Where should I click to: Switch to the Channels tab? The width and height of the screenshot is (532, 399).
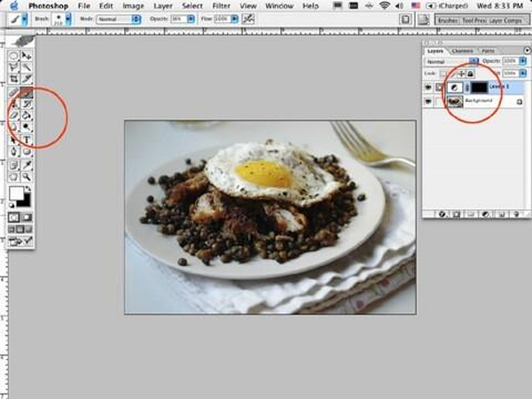[x=462, y=51]
